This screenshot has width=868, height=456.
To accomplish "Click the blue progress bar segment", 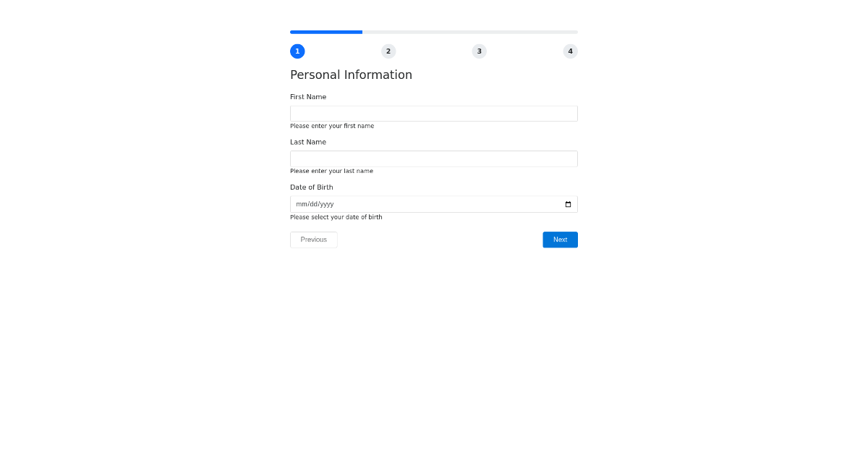I will click(x=325, y=32).
